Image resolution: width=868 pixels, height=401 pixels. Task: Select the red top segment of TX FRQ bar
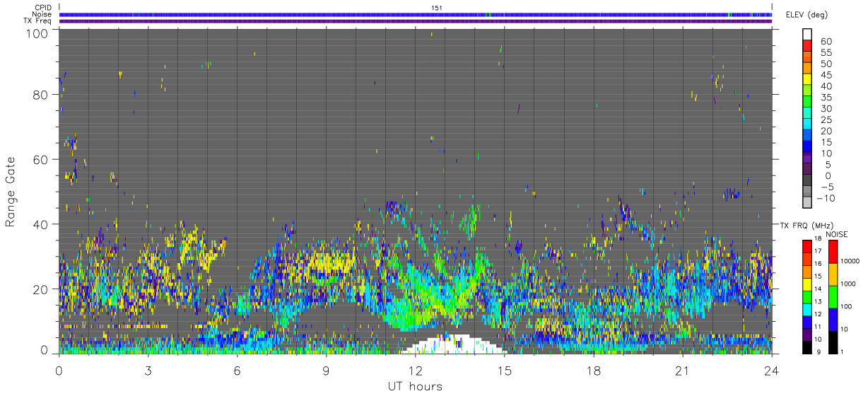pyautogui.click(x=809, y=246)
